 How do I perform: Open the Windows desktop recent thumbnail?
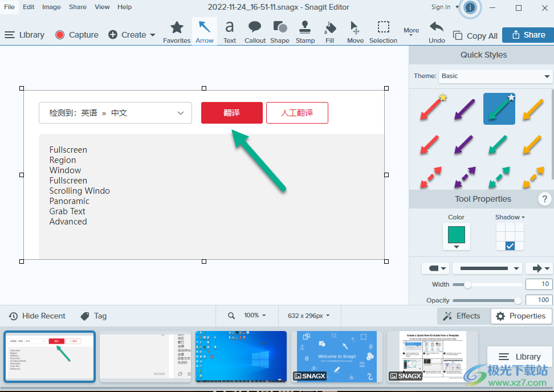[x=241, y=356]
